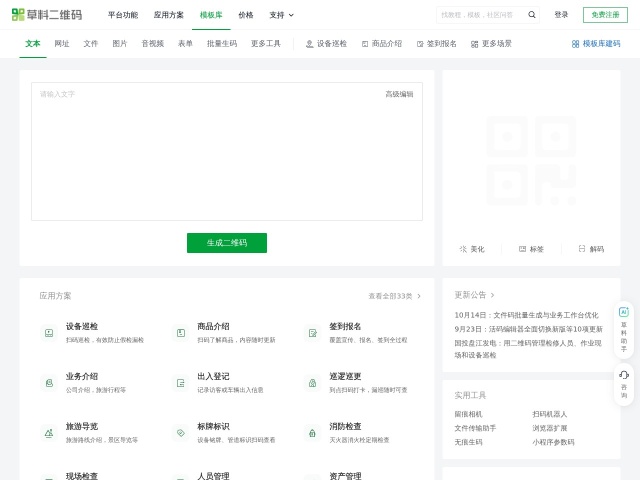Open the 草料助手 AI assistant icon

[x=624, y=312]
